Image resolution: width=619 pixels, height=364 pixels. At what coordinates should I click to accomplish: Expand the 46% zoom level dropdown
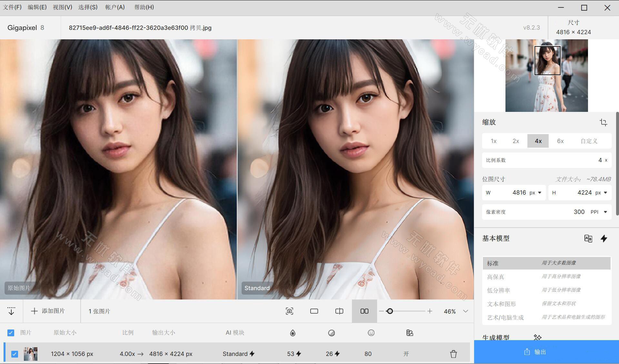pos(465,311)
